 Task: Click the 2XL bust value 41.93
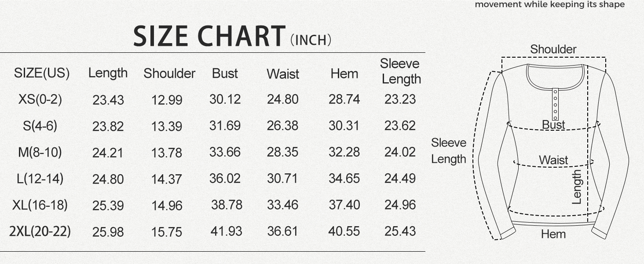coord(226,231)
